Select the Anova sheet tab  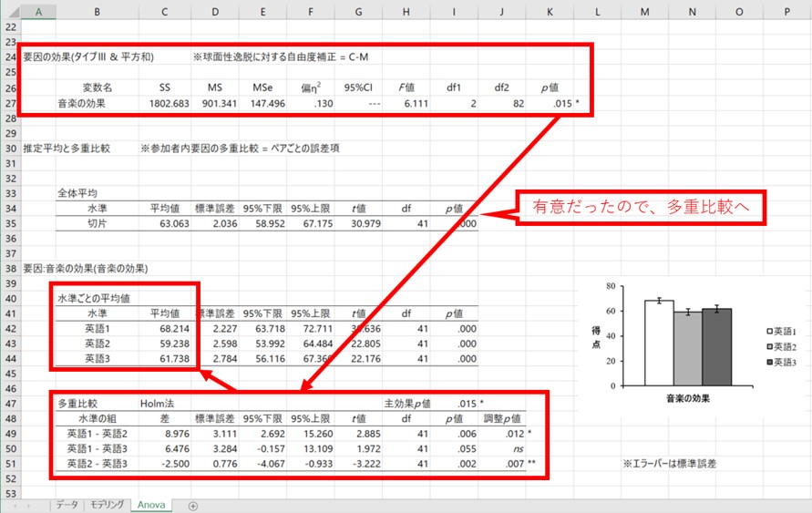pos(151,505)
